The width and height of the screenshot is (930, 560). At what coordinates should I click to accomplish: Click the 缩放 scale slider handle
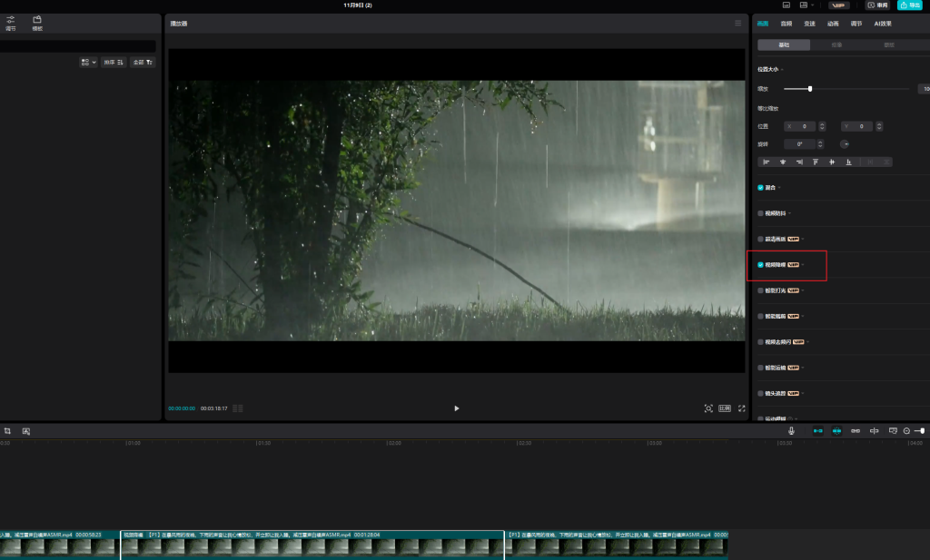809,89
